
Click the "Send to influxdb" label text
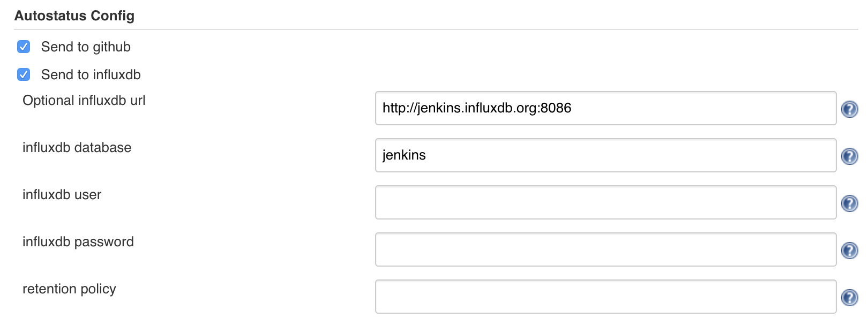pyautogui.click(x=91, y=75)
